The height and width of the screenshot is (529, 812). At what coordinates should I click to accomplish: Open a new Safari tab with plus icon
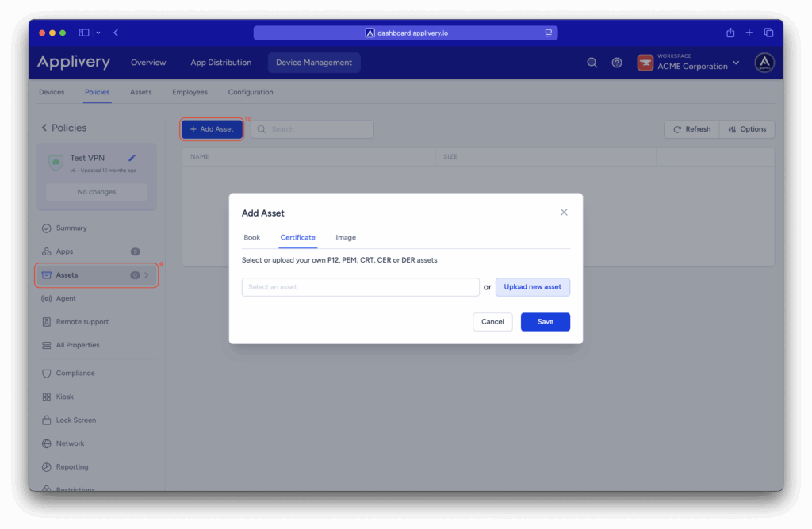[749, 33]
